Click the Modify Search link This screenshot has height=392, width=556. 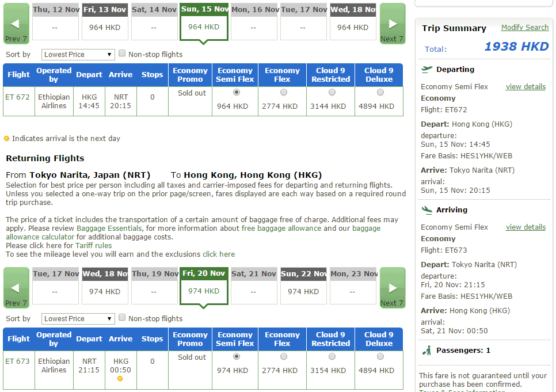point(524,27)
